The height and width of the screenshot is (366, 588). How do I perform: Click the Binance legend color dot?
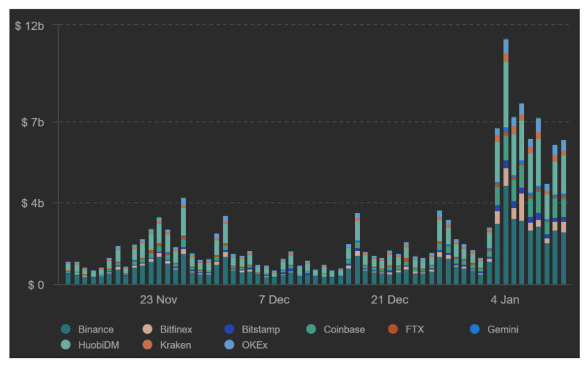(66, 329)
